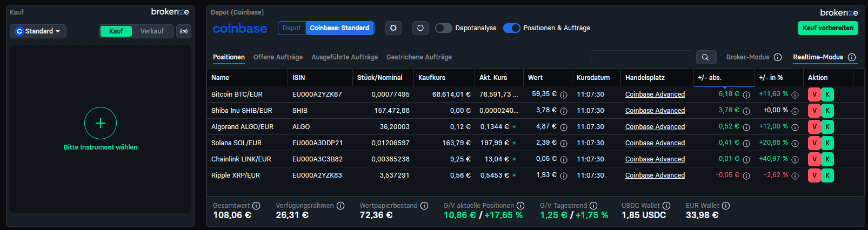This screenshot has width=868, height=230.
Task: Click the green K buy icon for Bitcoin
Action: (827, 94)
